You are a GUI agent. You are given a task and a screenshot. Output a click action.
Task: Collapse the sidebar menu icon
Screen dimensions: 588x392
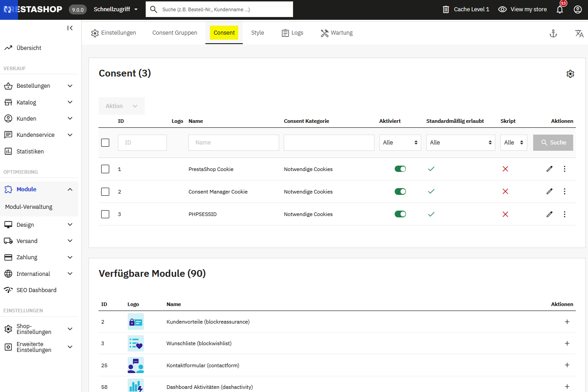pos(70,28)
